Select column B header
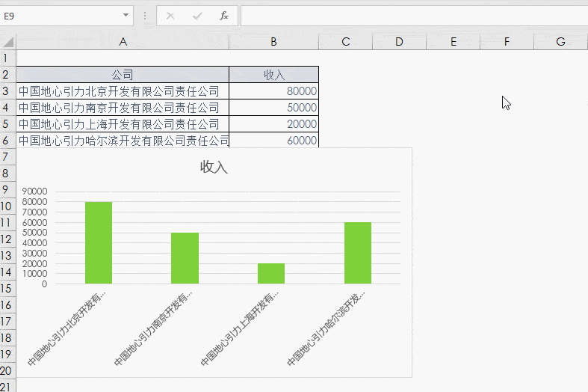The width and height of the screenshot is (588, 392). (x=273, y=42)
